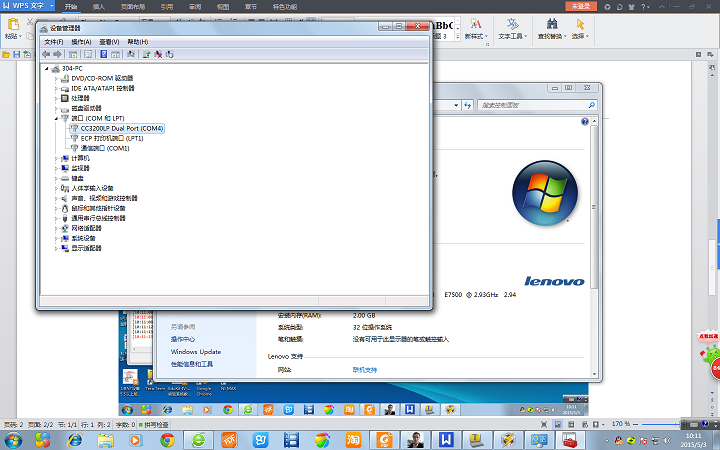The width and height of the screenshot is (720, 450).
Task: Click the Windows Update link
Action: pos(196,352)
